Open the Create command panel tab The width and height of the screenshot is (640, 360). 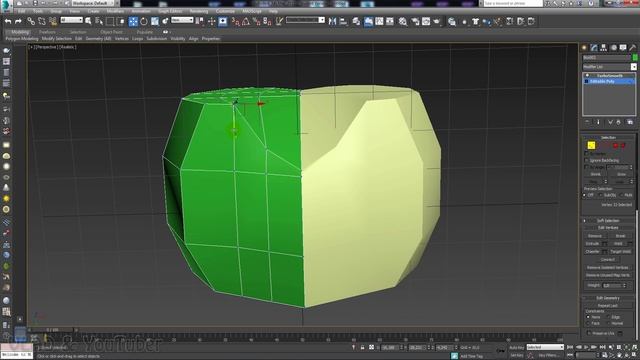[x=584, y=48]
